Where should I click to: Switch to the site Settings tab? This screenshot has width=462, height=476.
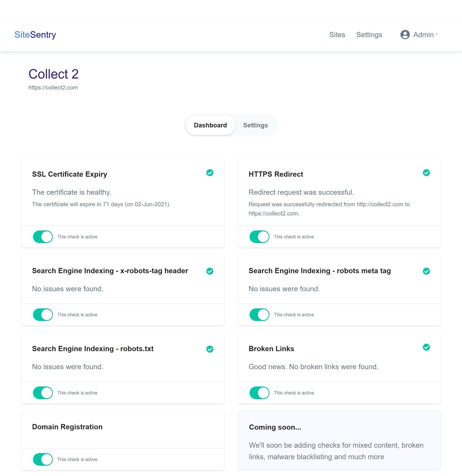pyautogui.click(x=255, y=125)
